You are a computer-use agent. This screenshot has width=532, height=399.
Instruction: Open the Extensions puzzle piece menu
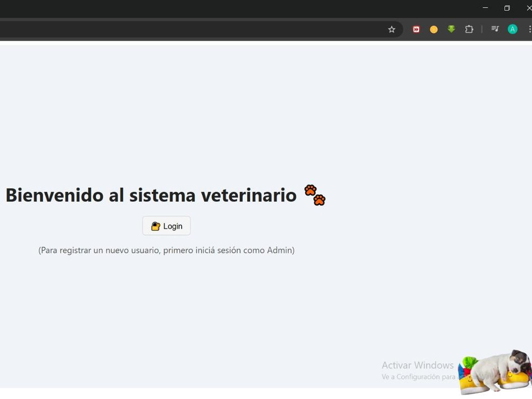469,29
